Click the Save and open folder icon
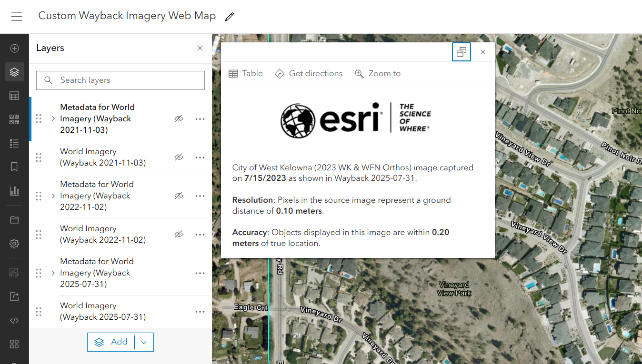The image size is (642, 364). pyautogui.click(x=14, y=220)
